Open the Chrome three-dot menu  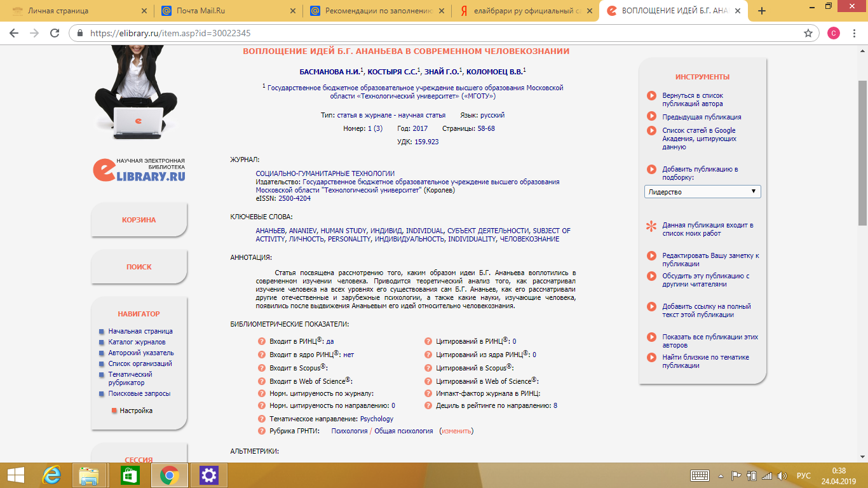click(855, 33)
